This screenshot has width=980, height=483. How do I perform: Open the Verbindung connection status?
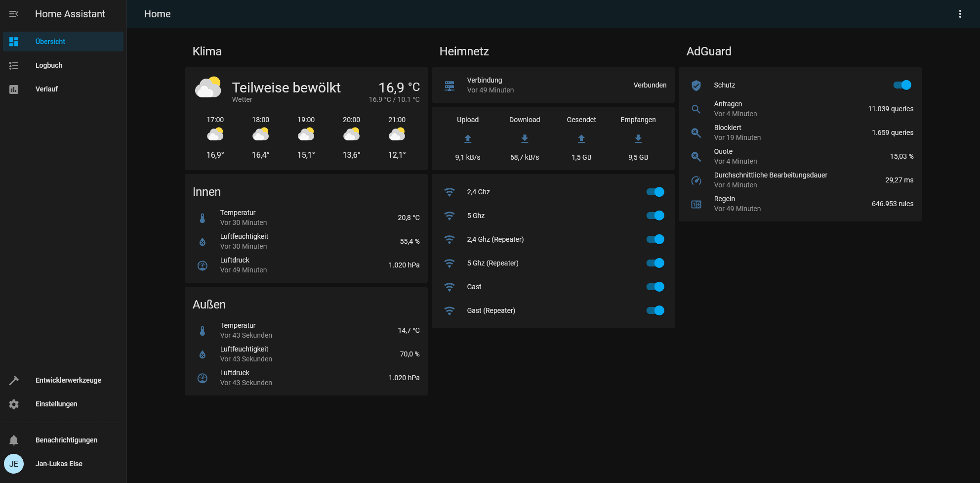(x=553, y=85)
